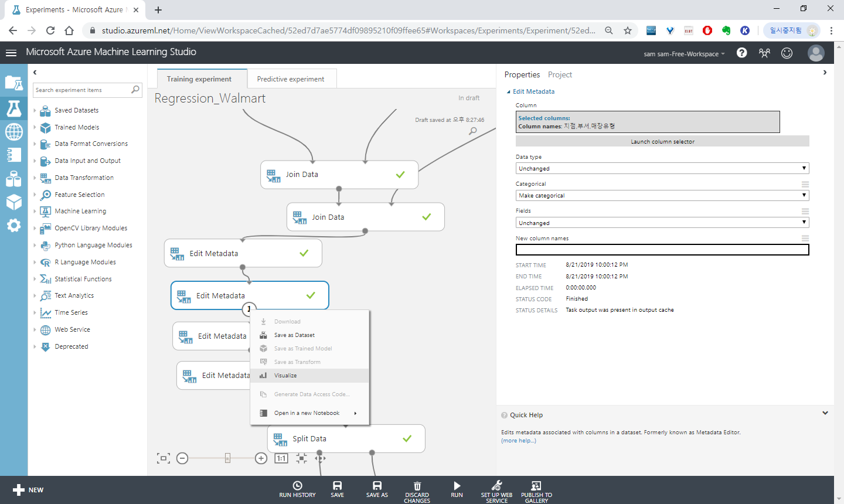Click the canvas search magnifier icon
The image size is (844, 504).
click(473, 131)
